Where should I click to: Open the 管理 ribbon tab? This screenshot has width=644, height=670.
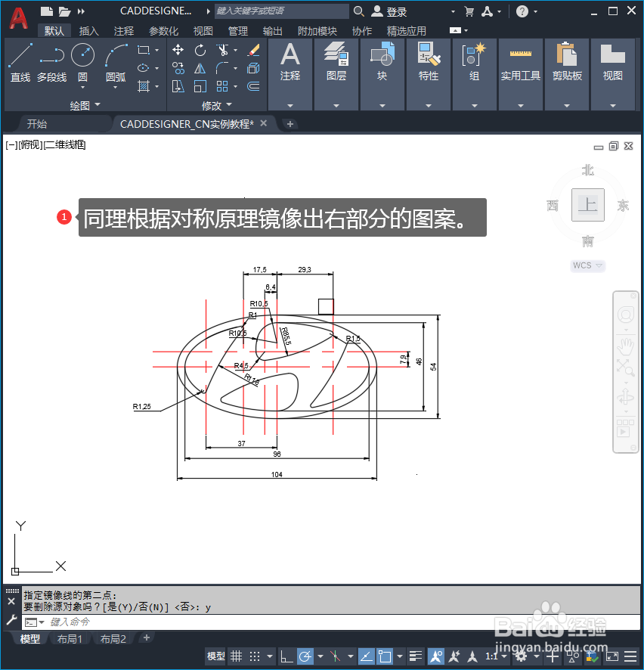pyautogui.click(x=238, y=31)
